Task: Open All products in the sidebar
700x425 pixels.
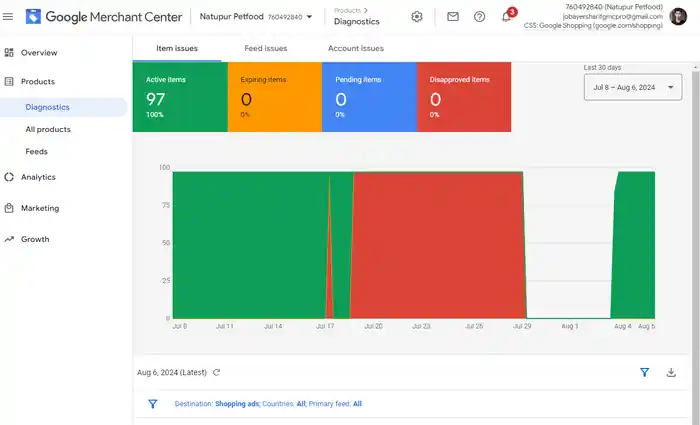Action: pos(48,129)
